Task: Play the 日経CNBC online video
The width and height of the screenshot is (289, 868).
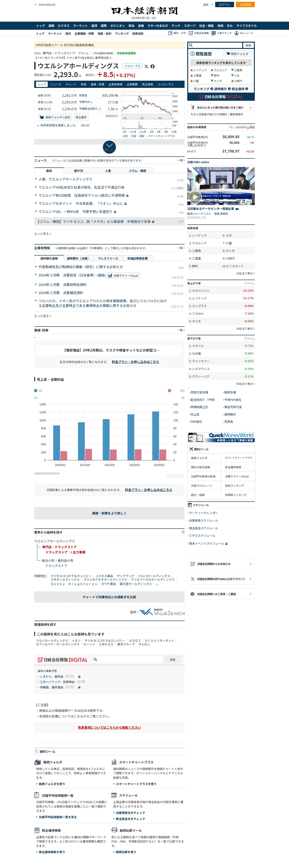Action: pyautogui.click(x=195, y=196)
